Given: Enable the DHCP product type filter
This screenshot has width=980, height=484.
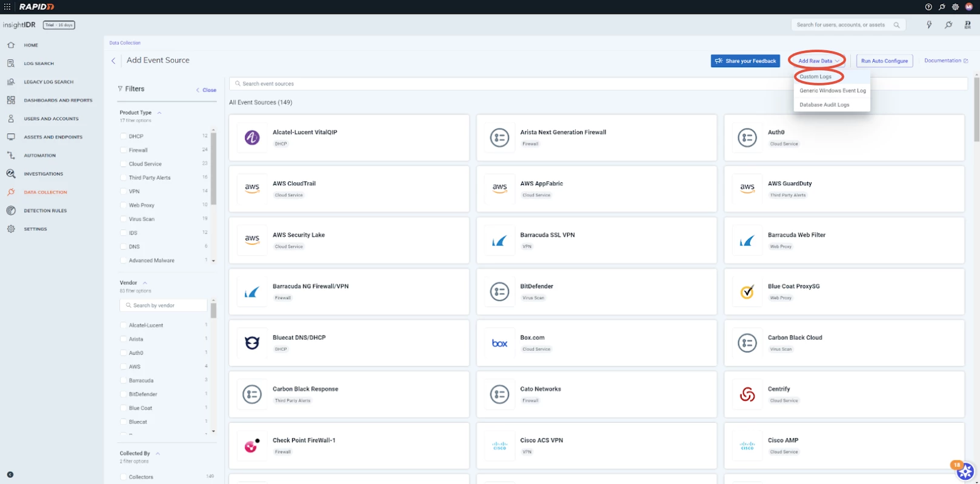Looking at the screenshot, I should pos(124,136).
